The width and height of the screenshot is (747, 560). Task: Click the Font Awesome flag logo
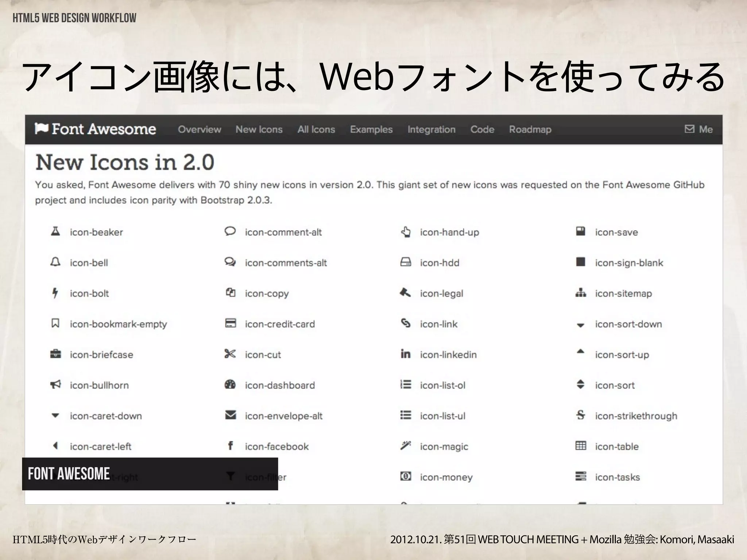(x=41, y=129)
